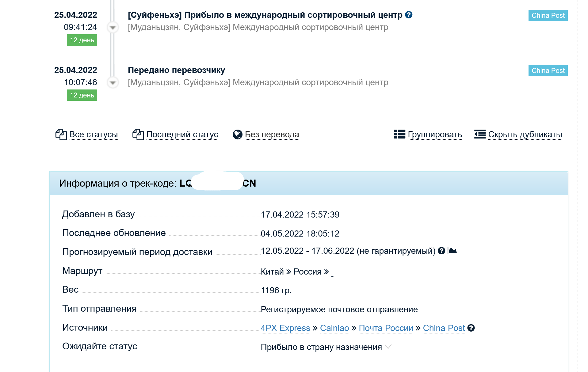Image resolution: width=588 pixels, height=372 pixels.
Task: Expand the Прибыло в страну назначения chevron
Action: 388,347
